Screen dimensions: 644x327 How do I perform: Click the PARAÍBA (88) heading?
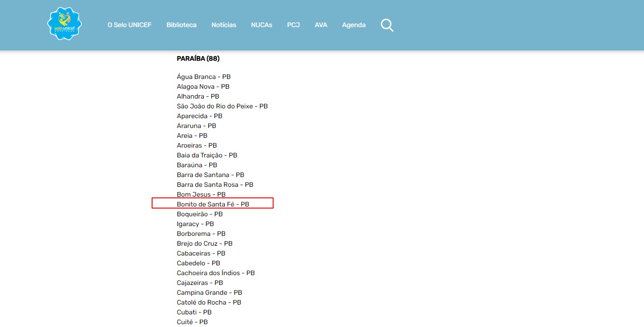[198, 59]
